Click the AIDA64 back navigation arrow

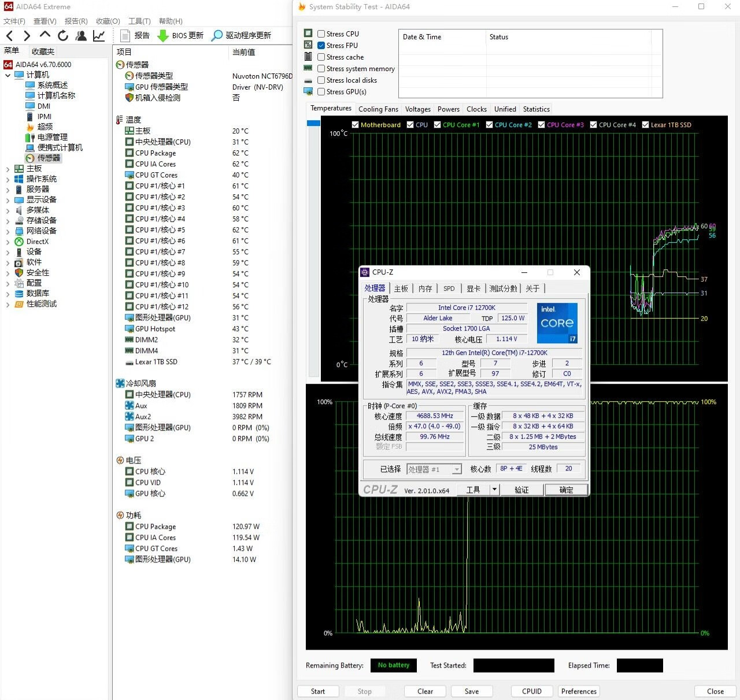(9, 36)
